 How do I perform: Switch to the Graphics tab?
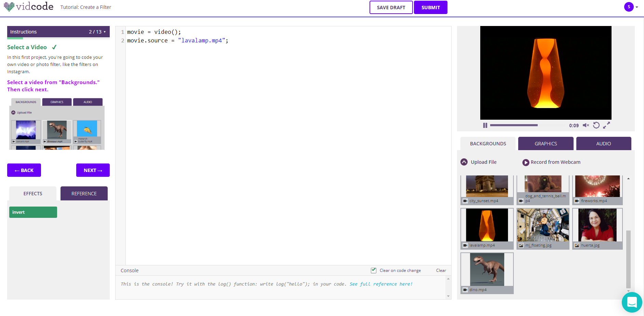pos(546,144)
